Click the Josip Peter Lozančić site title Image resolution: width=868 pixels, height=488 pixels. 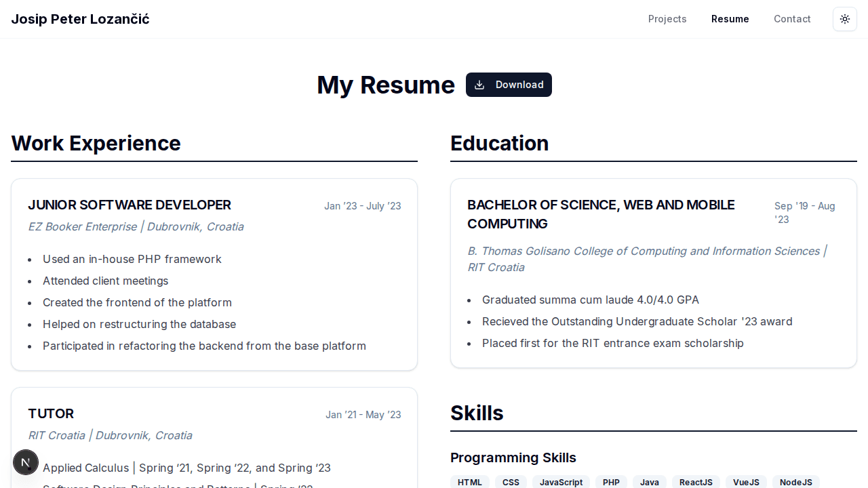(x=80, y=19)
